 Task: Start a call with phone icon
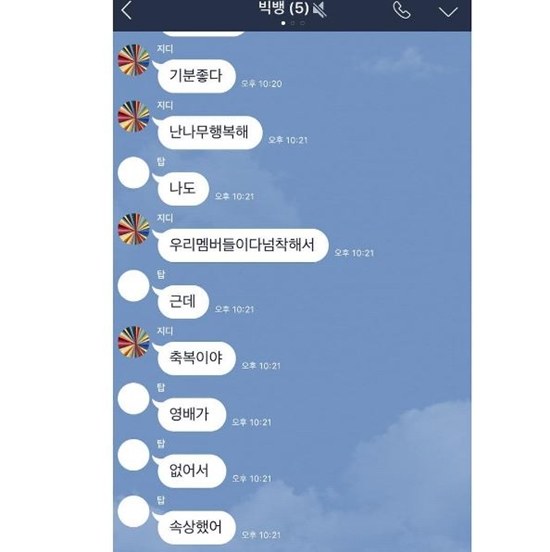click(x=402, y=10)
